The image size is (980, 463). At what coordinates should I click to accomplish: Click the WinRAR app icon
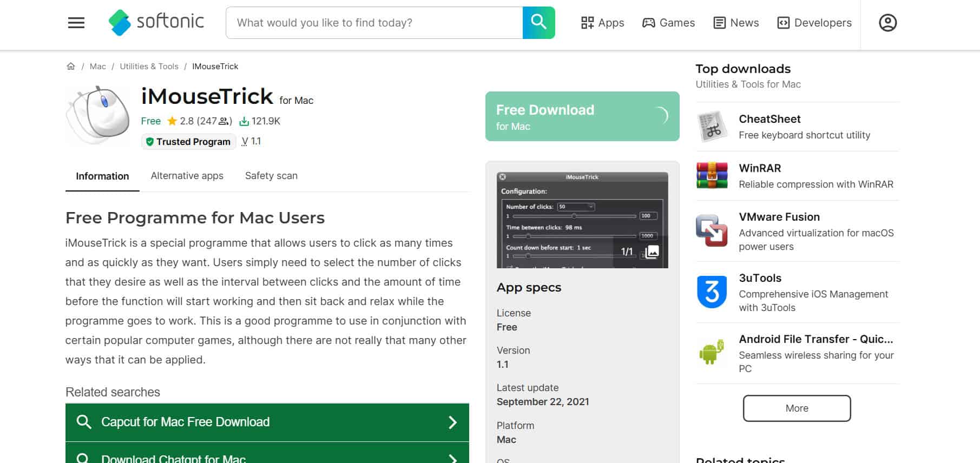click(712, 175)
